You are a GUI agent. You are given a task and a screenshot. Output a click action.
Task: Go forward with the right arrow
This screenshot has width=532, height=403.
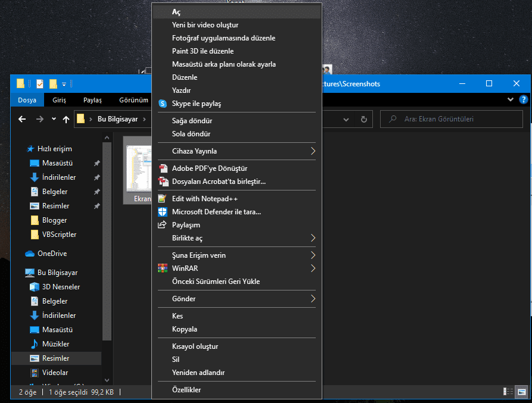coord(40,119)
